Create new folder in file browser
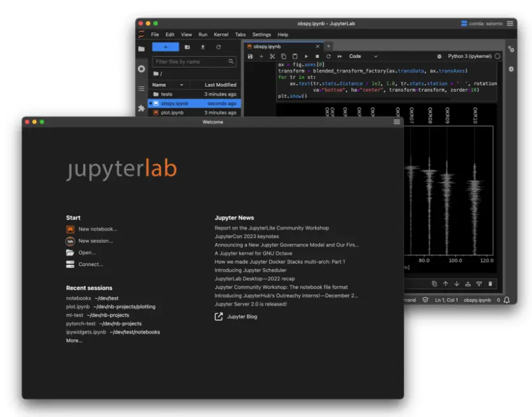This screenshot has width=532, height=417. [187, 47]
